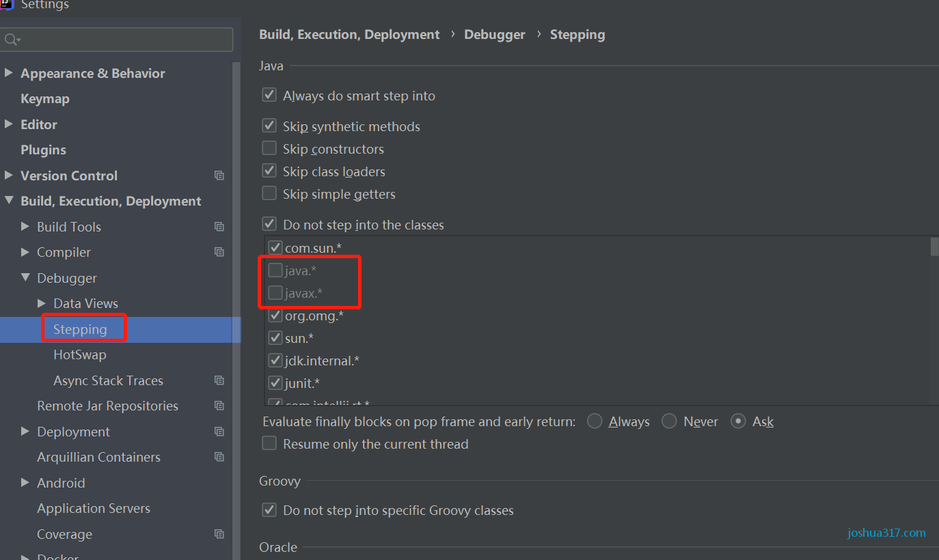Viewport: 939px width, 560px height.
Task: Click the icon next to Coverage
Action: coord(219,533)
